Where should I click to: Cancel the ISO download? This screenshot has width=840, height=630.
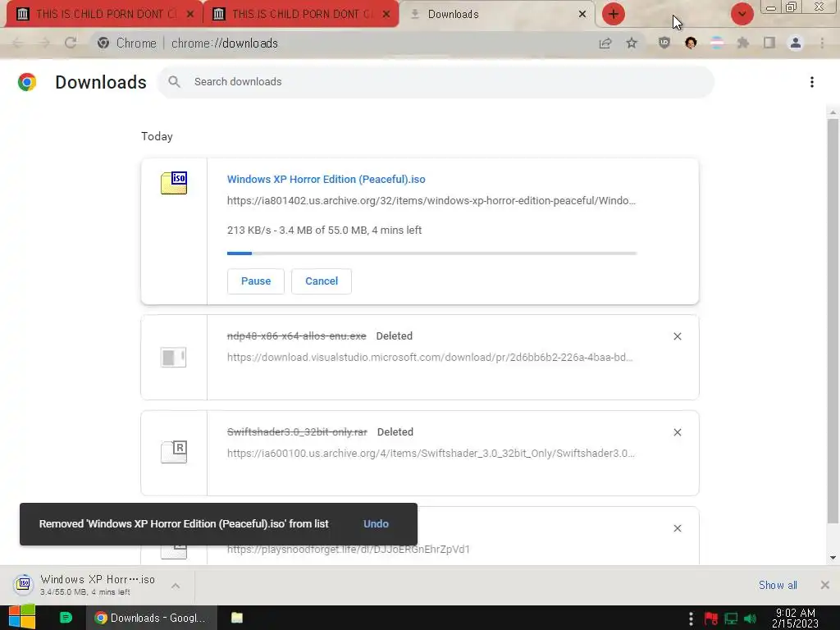click(322, 281)
